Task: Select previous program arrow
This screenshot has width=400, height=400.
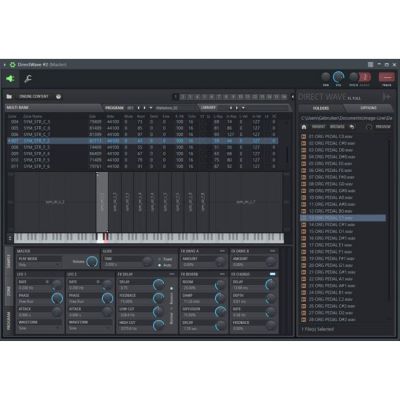Action: click(139, 108)
